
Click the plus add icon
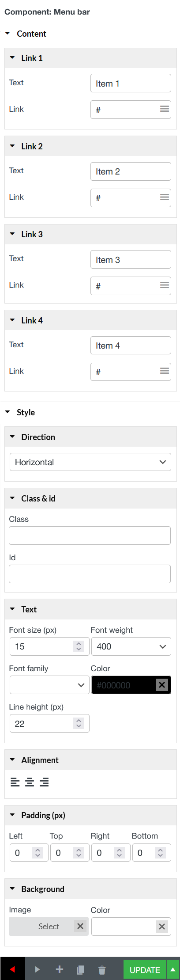click(59, 969)
